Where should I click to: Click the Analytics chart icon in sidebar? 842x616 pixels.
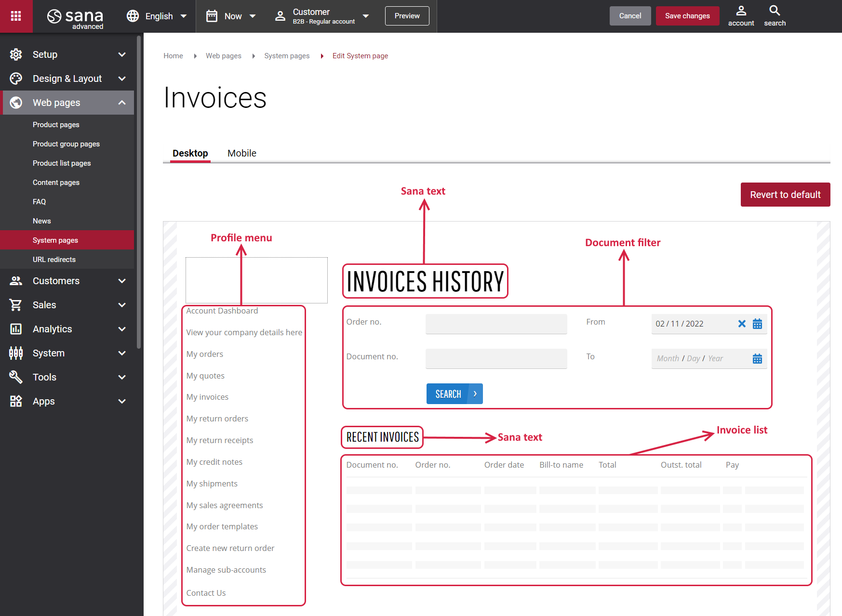click(16, 328)
